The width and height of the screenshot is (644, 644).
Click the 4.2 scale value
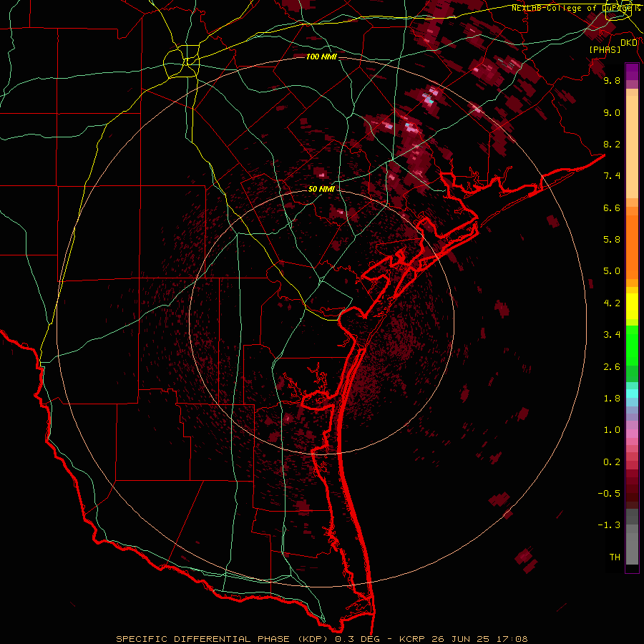tap(612, 303)
